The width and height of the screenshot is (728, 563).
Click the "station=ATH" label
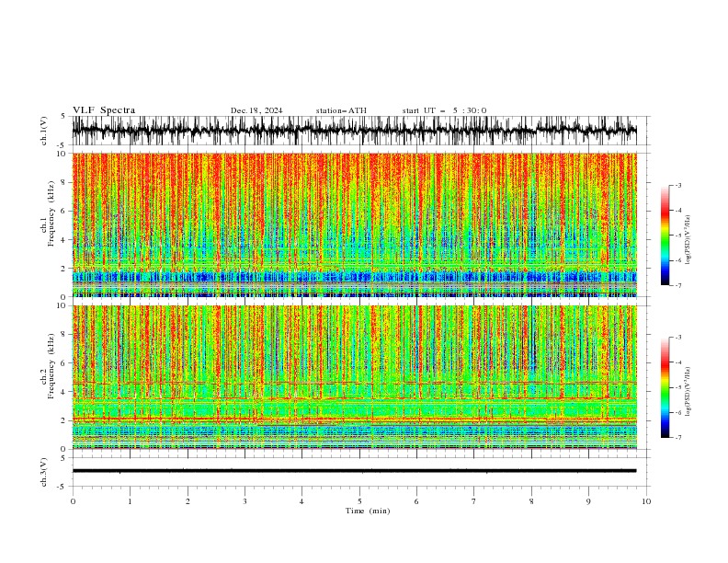(x=341, y=110)
